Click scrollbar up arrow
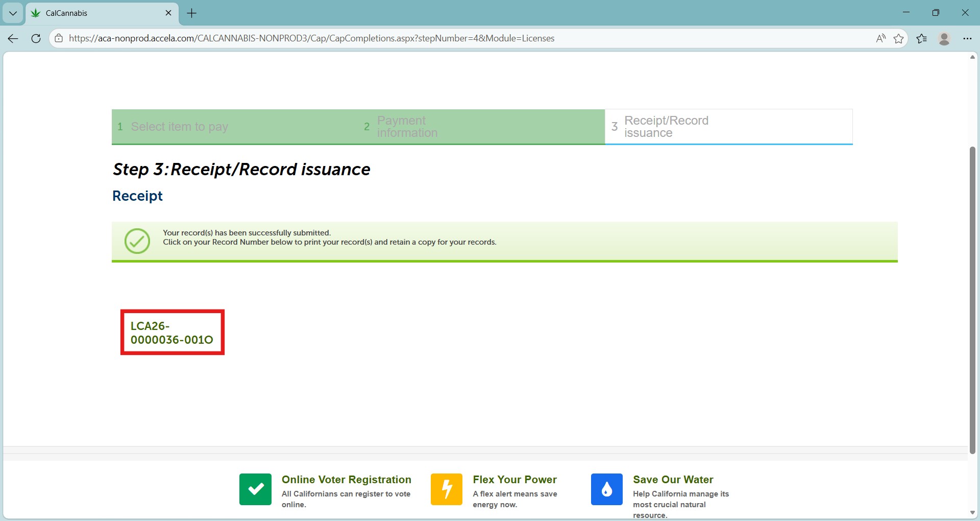The height and width of the screenshot is (521, 980). pos(972,57)
